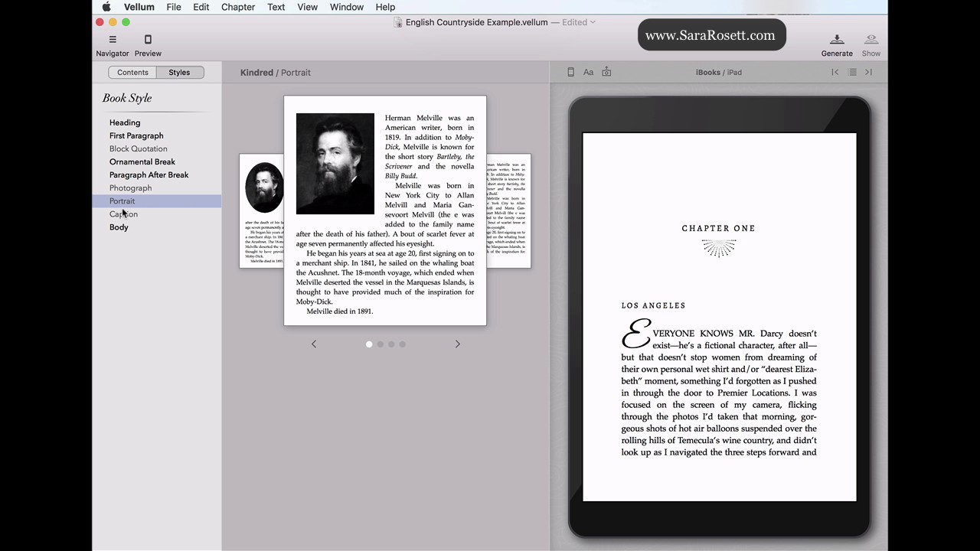
Task: Click the Preview toolbar icon
Action: (x=148, y=40)
